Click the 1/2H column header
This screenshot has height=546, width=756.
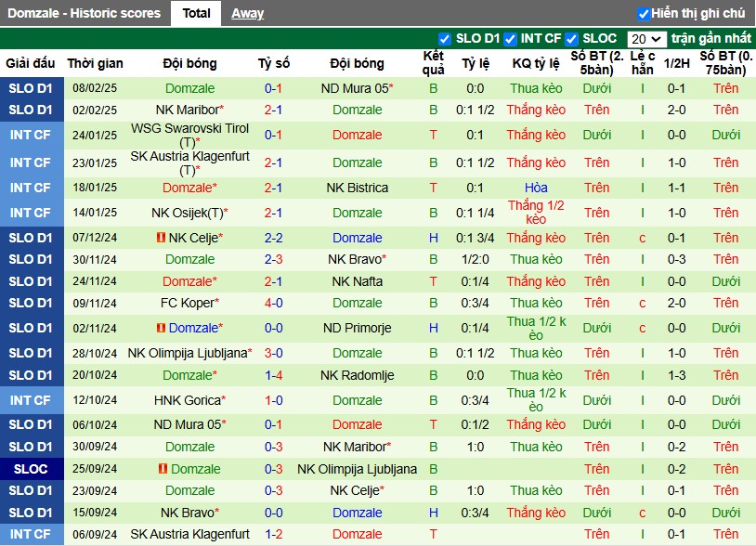pyautogui.click(x=676, y=63)
